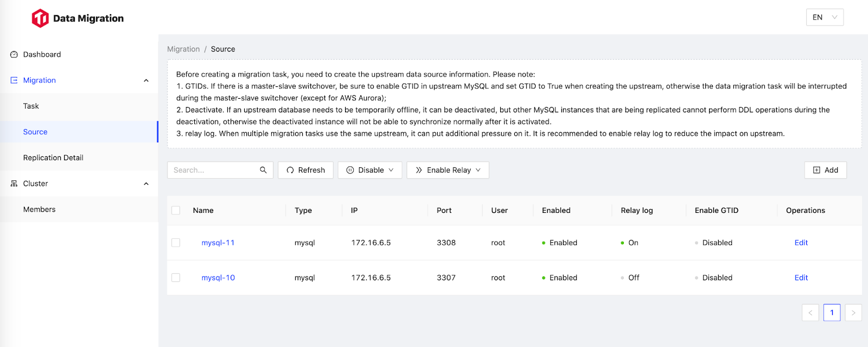Click the Relay log column header
Screen dimensions: 868x347
tap(637, 210)
